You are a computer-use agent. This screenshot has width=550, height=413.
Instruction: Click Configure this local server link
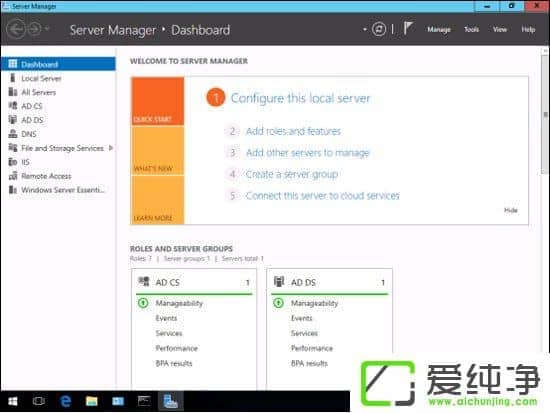pos(300,98)
